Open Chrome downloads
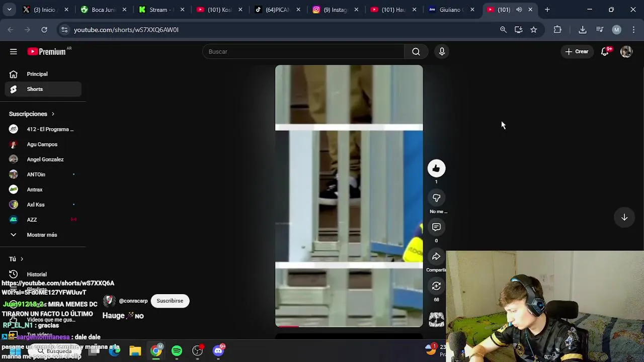The height and width of the screenshot is (362, 644). tap(583, 30)
